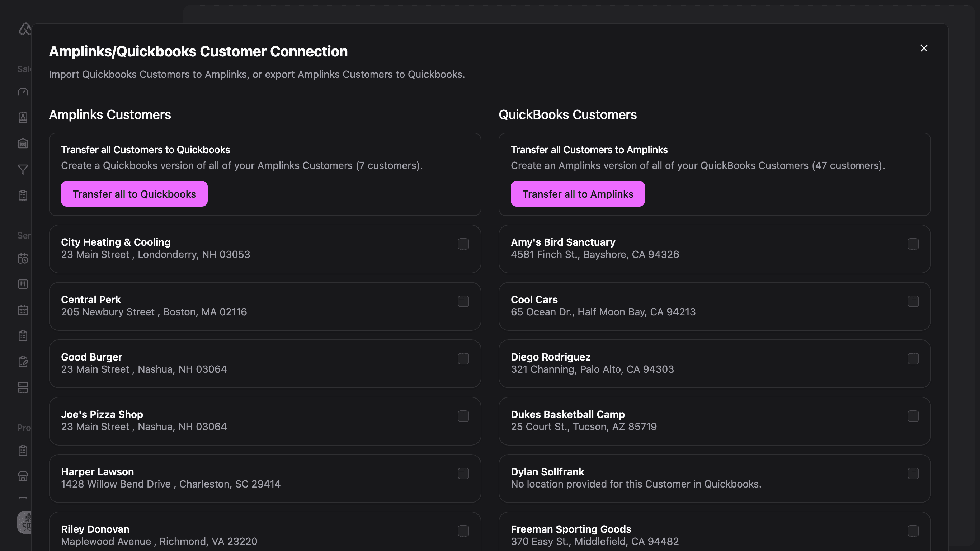
Task: Click the City Heating company avatar thumbnail
Action: pos(25,522)
